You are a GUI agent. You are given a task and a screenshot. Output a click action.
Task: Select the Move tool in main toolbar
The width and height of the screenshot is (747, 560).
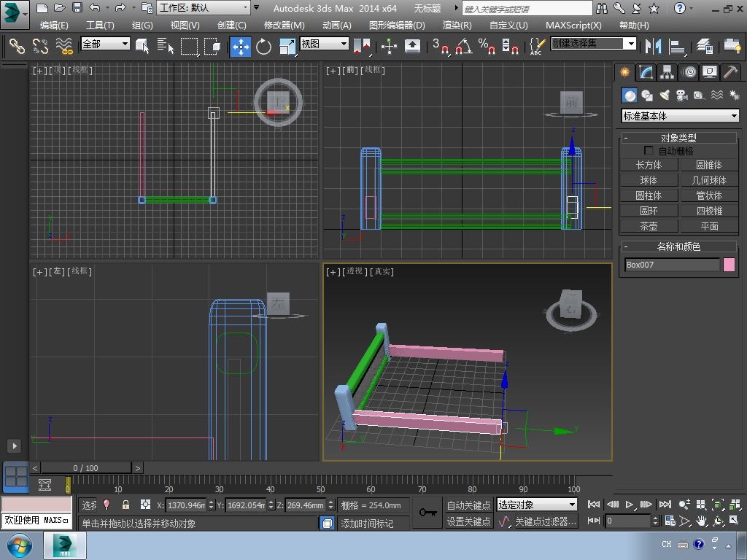241,47
